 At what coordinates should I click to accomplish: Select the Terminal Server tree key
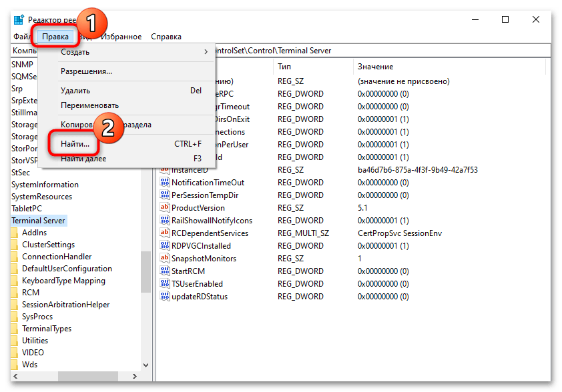pos(38,221)
